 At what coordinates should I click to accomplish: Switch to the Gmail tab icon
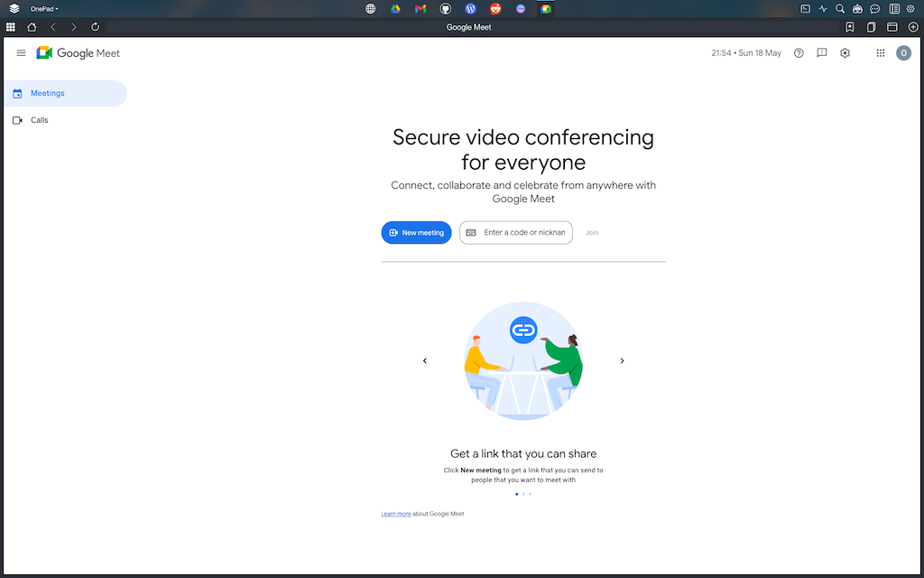[x=420, y=9]
